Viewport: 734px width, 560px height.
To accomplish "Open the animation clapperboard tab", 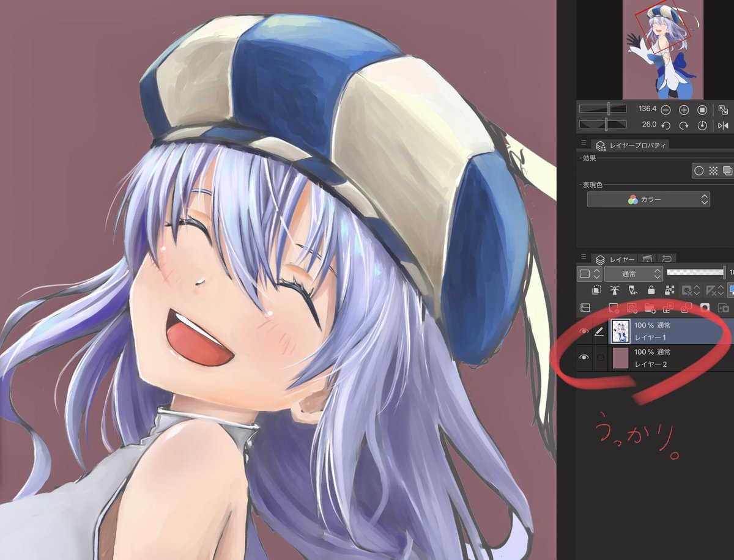I will tap(646, 259).
